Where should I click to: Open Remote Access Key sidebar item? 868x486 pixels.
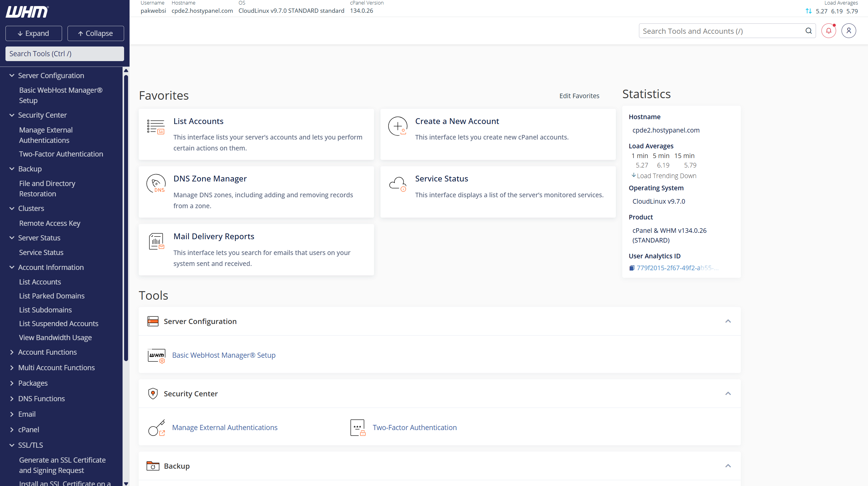point(50,223)
